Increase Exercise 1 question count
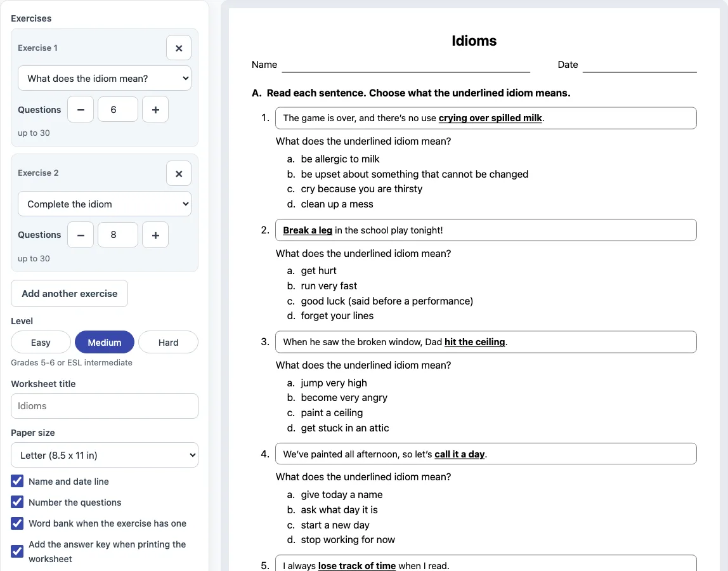Viewport: 728px width, 571px height. point(155,110)
